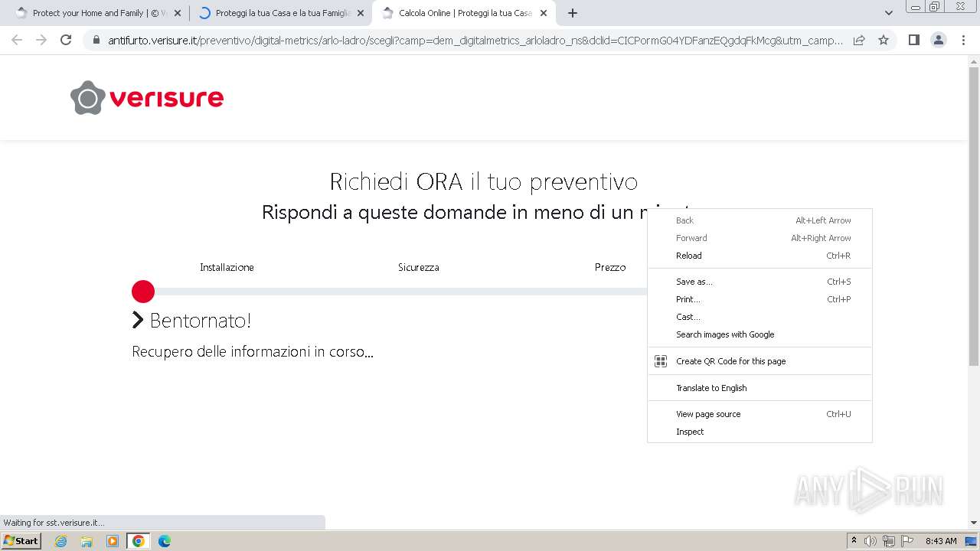Click the page scroll up arrow
980x551 pixels.
[x=974, y=61]
